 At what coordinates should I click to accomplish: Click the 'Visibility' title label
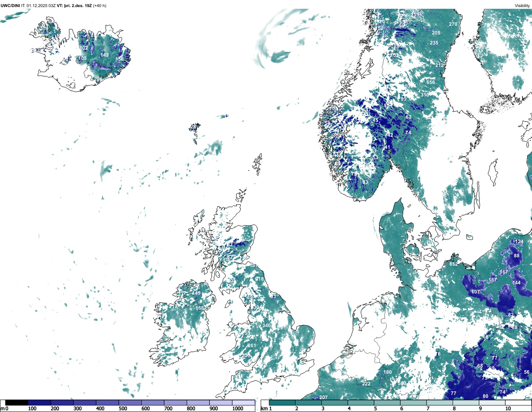pyautogui.click(x=522, y=6)
